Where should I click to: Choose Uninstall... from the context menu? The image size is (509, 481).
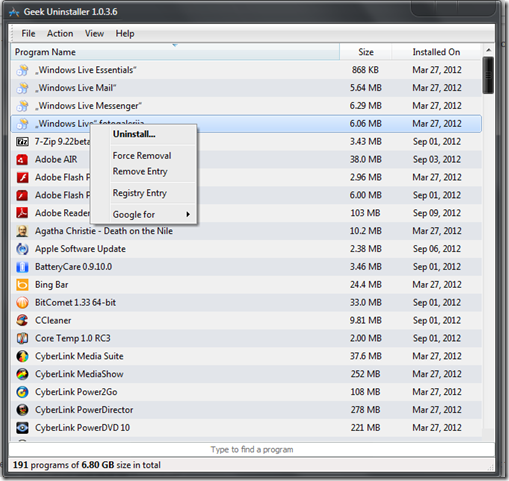pyautogui.click(x=134, y=134)
